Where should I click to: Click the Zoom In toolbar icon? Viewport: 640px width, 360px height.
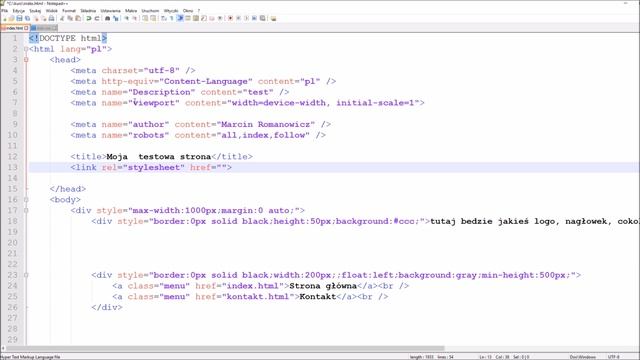126,18
